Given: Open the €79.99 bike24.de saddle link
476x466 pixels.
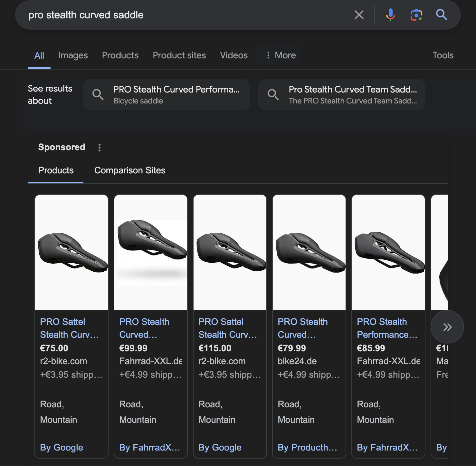Looking at the screenshot, I should 302,328.
